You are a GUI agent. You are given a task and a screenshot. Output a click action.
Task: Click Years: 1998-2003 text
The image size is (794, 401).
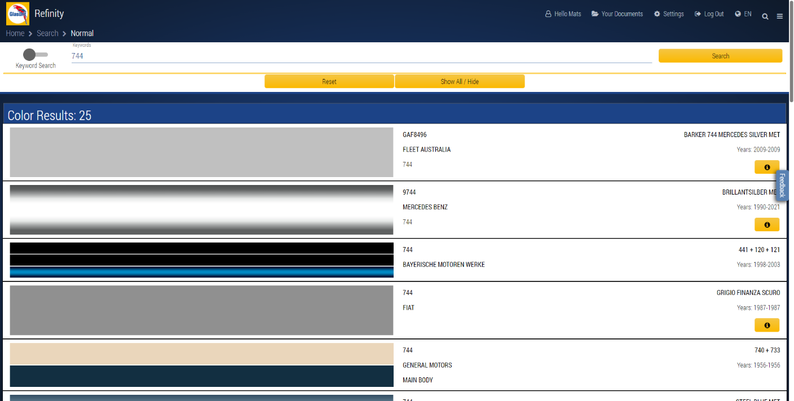coord(759,264)
